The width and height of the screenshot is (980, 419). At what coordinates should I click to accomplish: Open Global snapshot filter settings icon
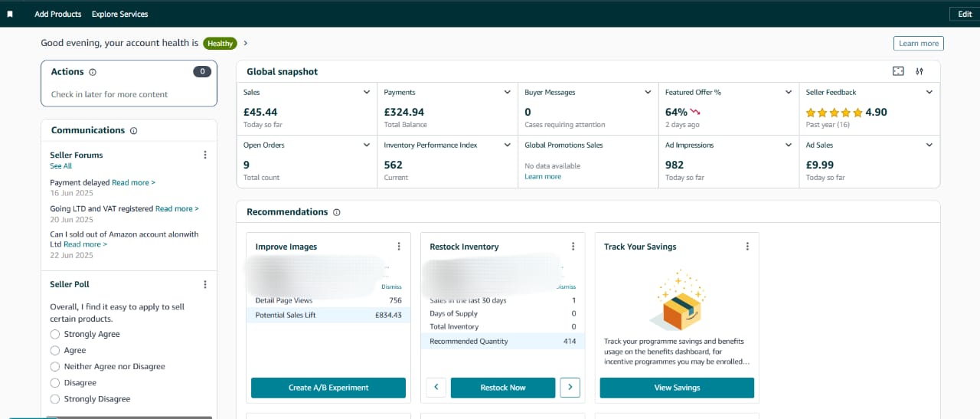pyautogui.click(x=920, y=71)
